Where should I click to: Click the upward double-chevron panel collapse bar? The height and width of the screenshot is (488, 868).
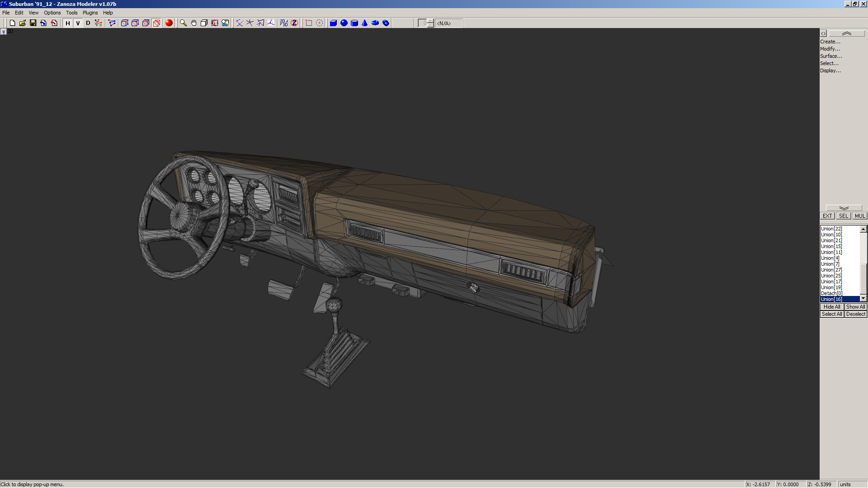click(x=847, y=33)
